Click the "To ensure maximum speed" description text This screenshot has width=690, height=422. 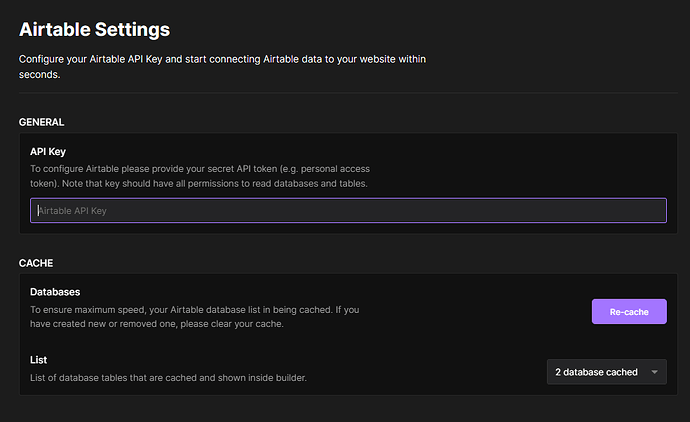tap(195, 316)
